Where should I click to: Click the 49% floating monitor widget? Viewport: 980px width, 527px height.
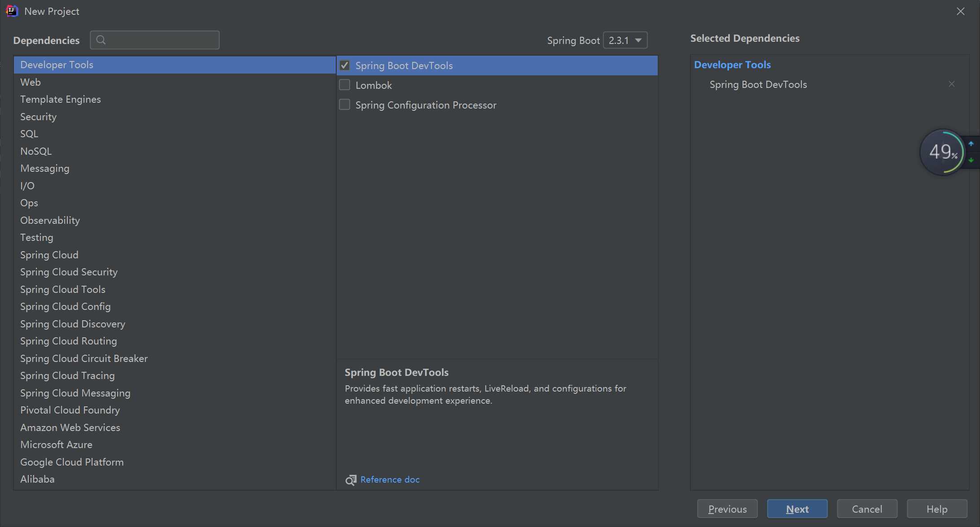pyautogui.click(x=942, y=152)
